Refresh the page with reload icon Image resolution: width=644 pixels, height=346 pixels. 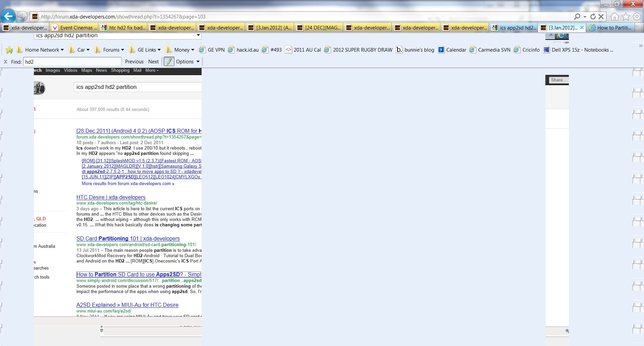point(593,16)
